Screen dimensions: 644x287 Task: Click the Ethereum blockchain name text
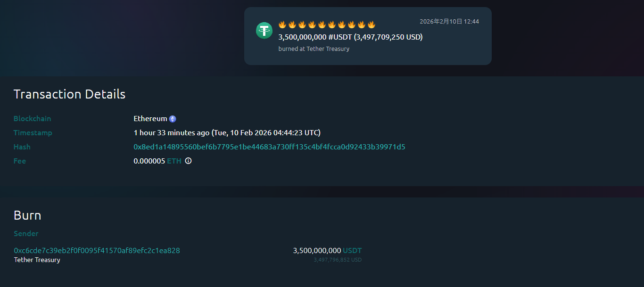pyautogui.click(x=150, y=119)
